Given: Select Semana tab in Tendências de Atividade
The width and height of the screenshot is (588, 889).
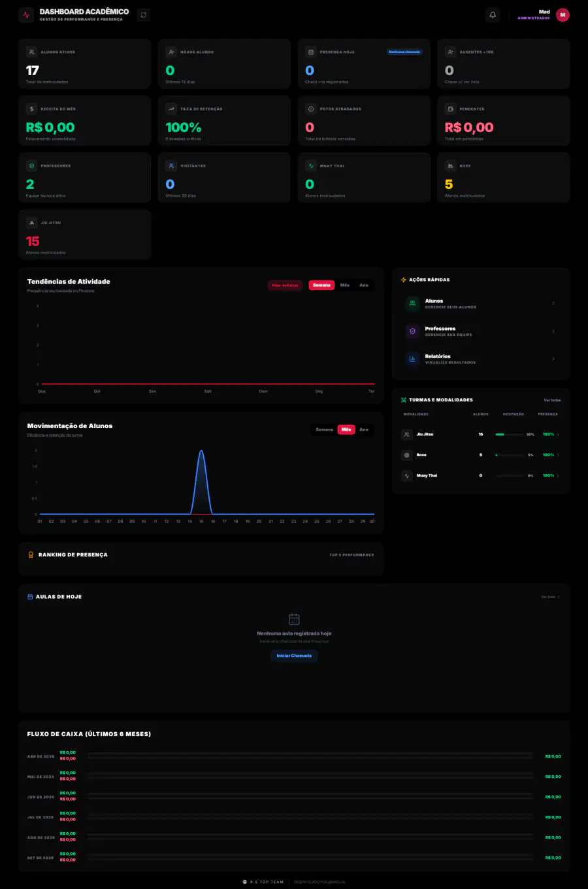Looking at the screenshot, I should 321,285.
